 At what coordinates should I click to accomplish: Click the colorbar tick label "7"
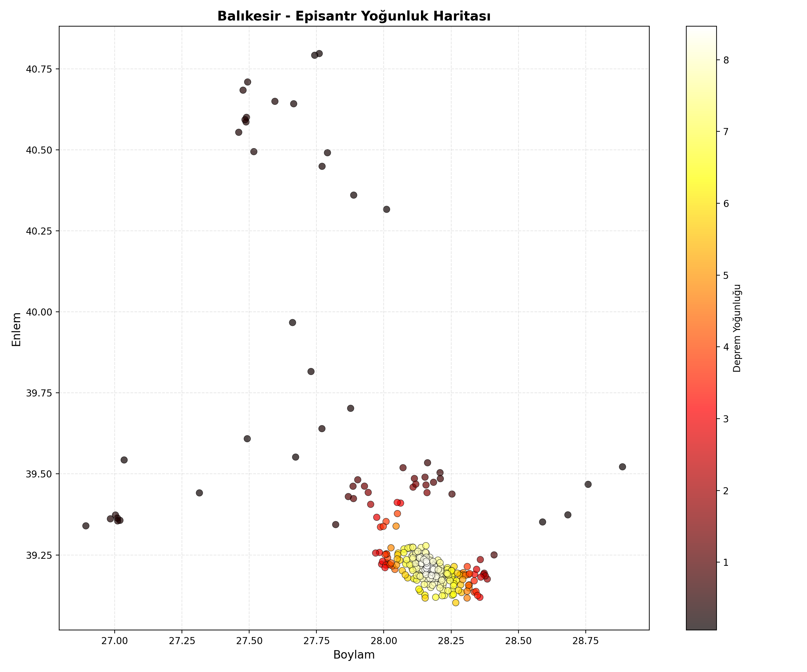click(726, 132)
